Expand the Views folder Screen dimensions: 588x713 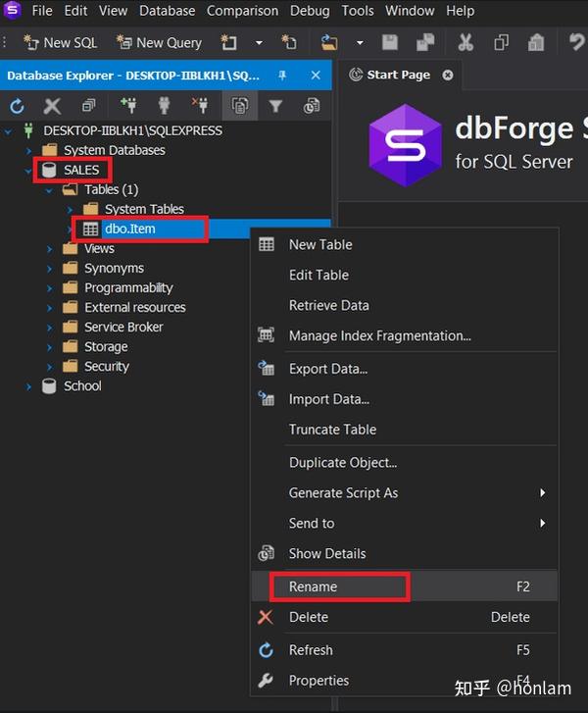click(50, 249)
